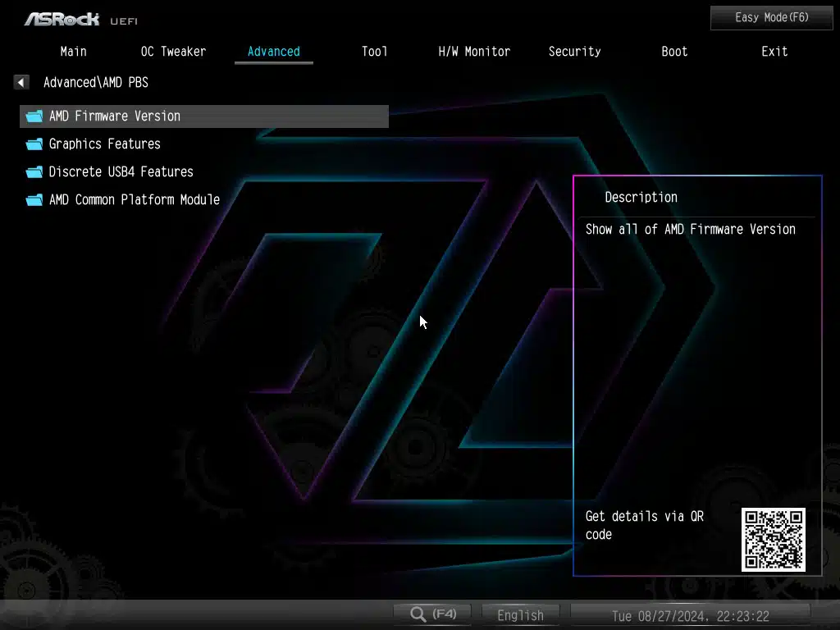
Task: Open the H/W Monitor tab
Action: (x=474, y=51)
